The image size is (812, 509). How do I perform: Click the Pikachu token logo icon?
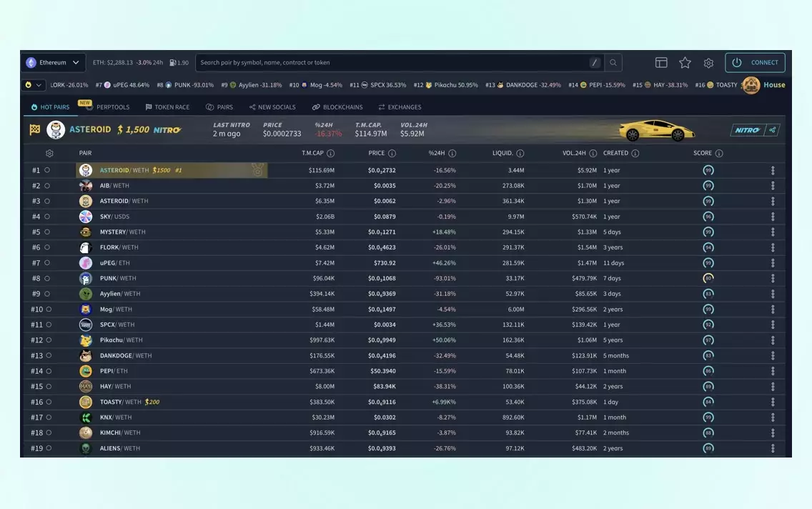[x=86, y=340]
